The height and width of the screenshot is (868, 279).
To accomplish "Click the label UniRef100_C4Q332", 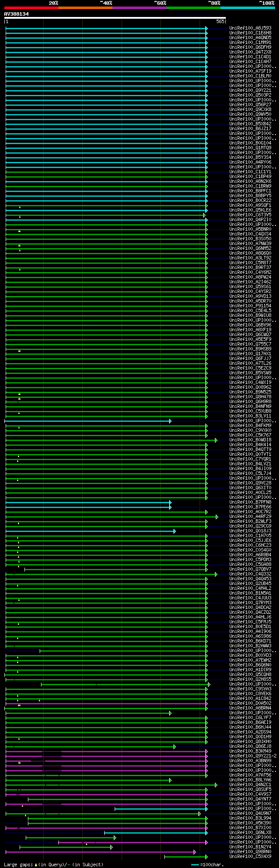I will [x=250, y=574].
